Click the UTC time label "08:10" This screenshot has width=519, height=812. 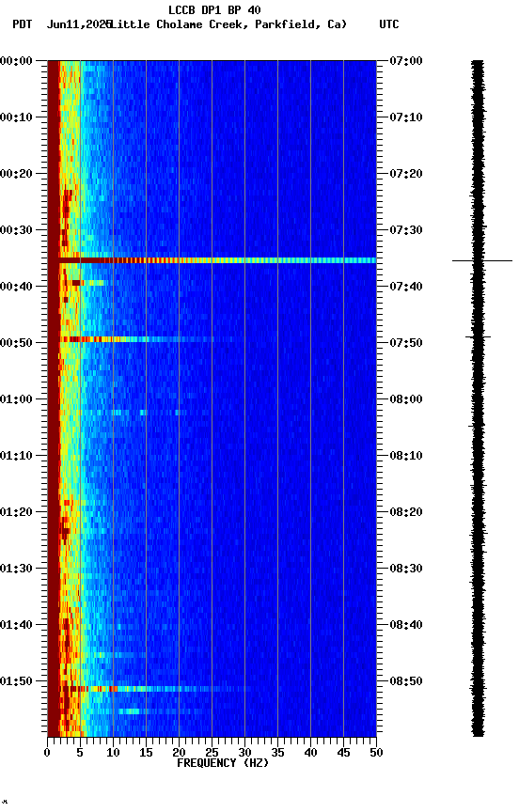(406, 456)
